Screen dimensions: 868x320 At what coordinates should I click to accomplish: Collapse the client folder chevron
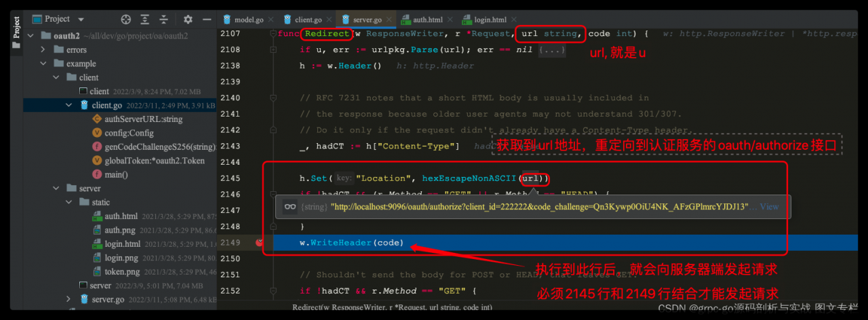pos(56,77)
